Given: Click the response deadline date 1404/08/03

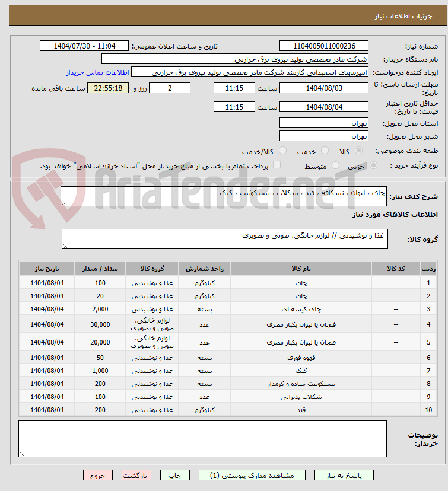Looking at the screenshot, I should point(323,88).
